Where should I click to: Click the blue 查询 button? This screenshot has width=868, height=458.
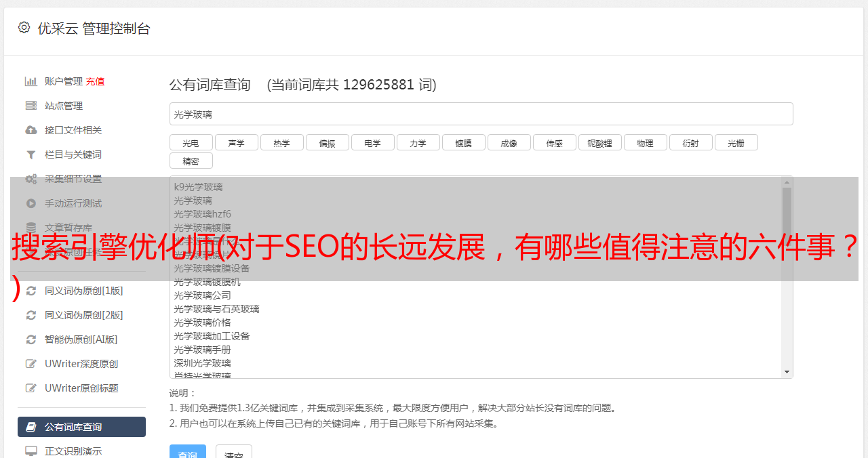pyautogui.click(x=188, y=453)
